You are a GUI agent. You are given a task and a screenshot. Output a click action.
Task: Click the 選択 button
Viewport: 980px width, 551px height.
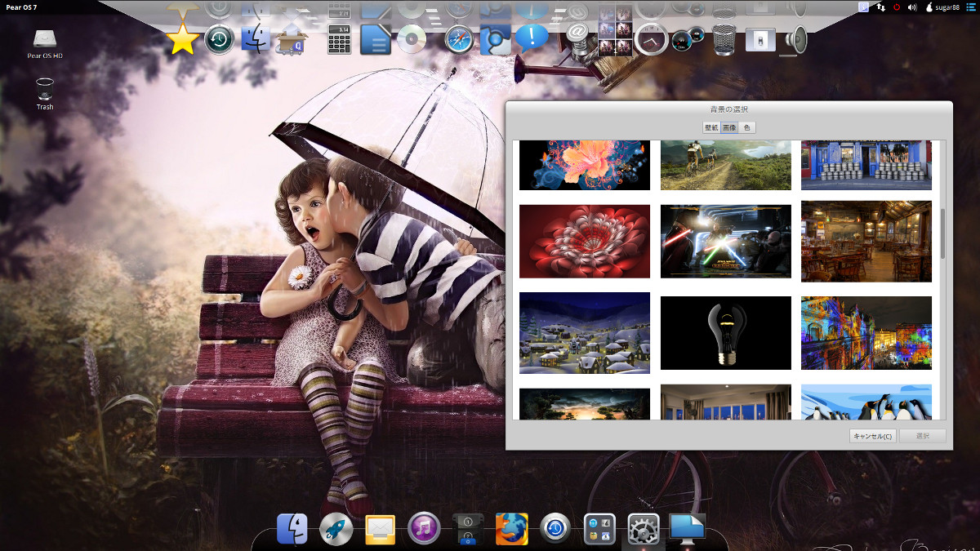point(923,436)
